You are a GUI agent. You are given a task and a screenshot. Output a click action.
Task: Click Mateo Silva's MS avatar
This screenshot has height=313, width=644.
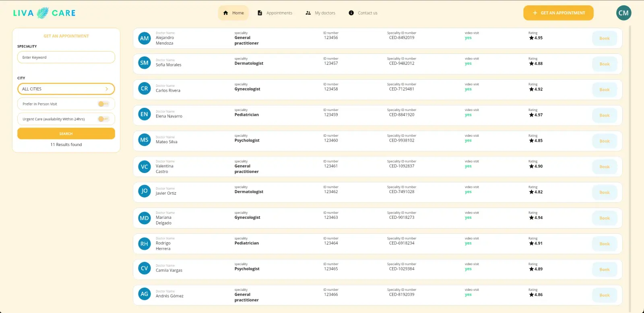(x=144, y=140)
